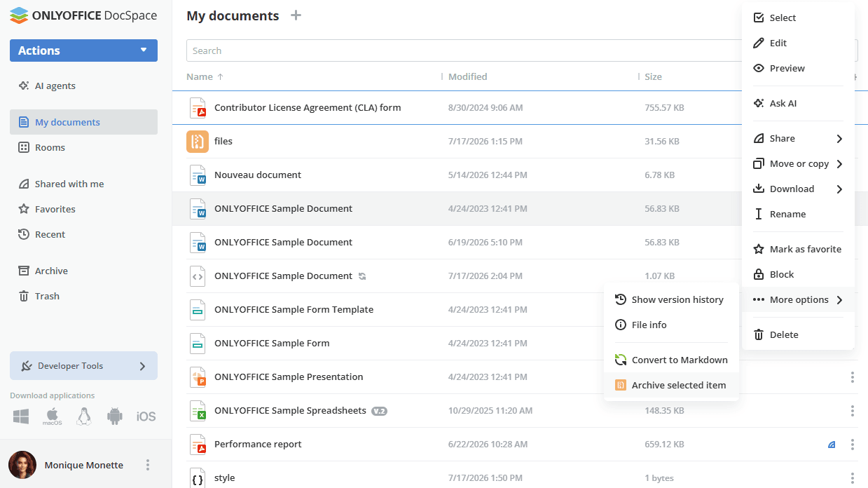Image resolution: width=868 pixels, height=488 pixels.
Task: Expand the Download submenu
Action: click(798, 189)
